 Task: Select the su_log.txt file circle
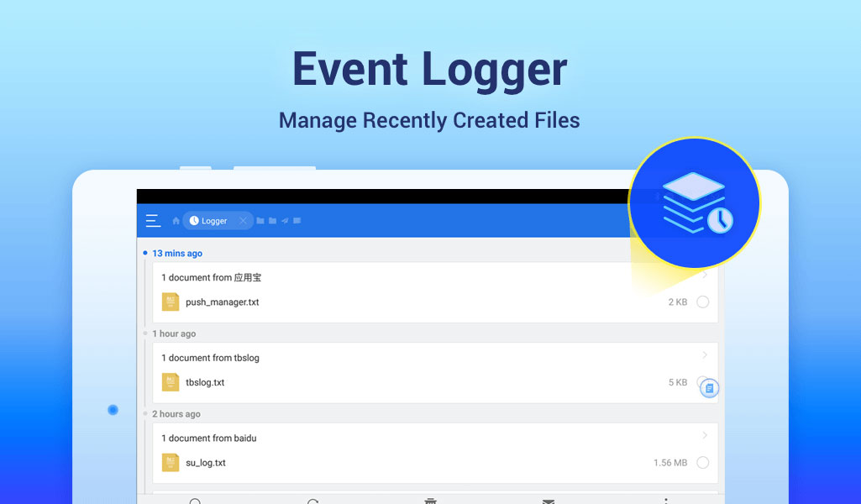pyautogui.click(x=702, y=462)
